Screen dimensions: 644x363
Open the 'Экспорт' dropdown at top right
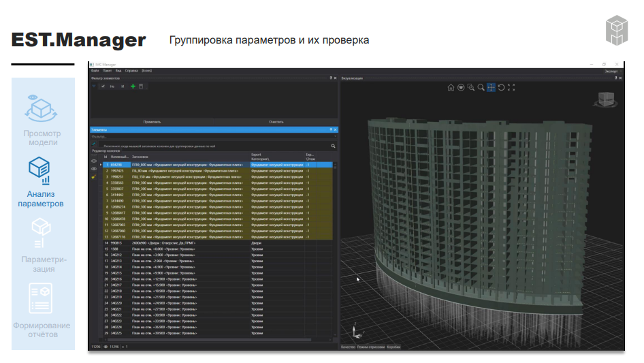[x=613, y=71]
